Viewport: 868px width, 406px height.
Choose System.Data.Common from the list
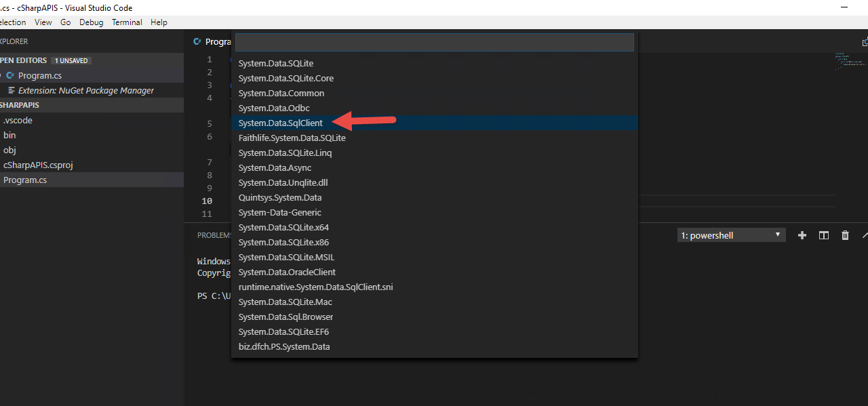(434, 93)
